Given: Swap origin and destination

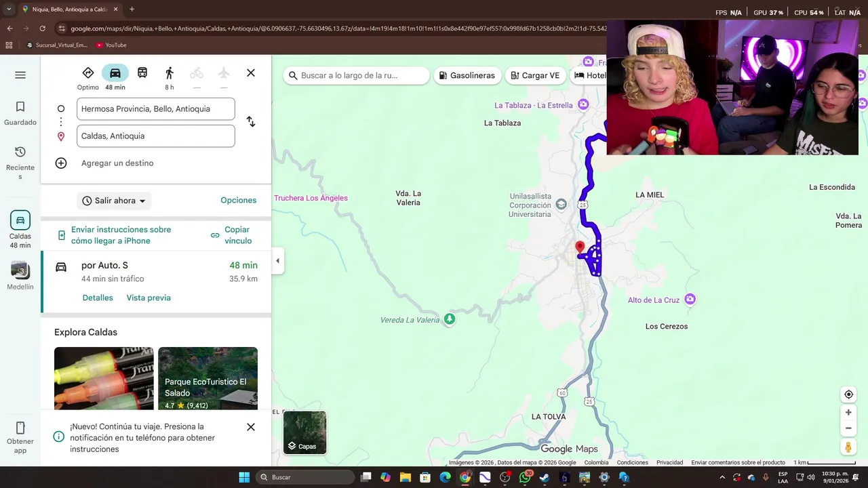Looking at the screenshot, I should coord(251,122).
